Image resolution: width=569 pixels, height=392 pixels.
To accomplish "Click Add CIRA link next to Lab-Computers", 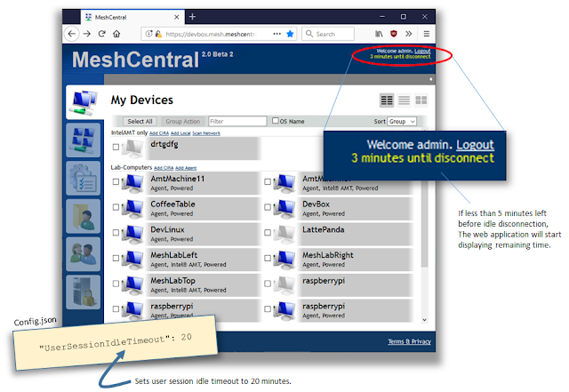I will [x=164, y=168].
